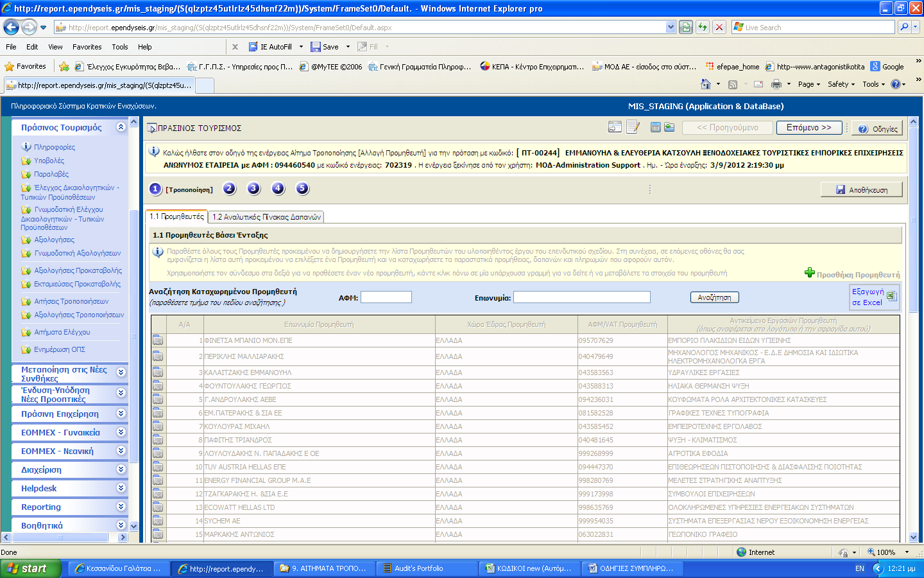
Task: Go to wizard step 4 circle
Action: coord(278,188)
